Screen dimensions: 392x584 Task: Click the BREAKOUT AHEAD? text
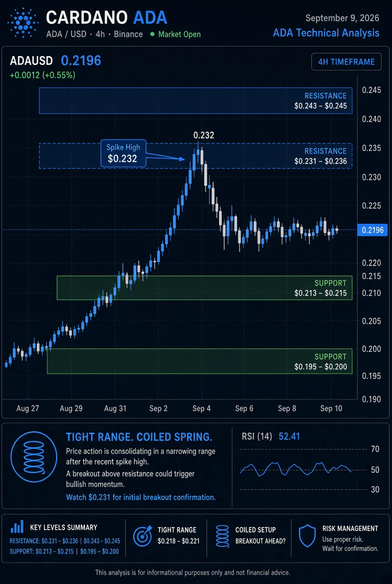coord(260,541)
